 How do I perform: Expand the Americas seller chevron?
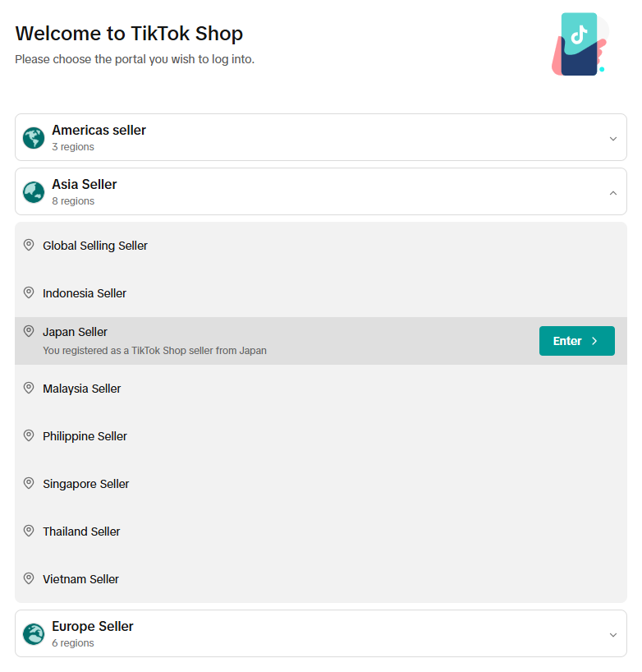[x=612, y=138]
